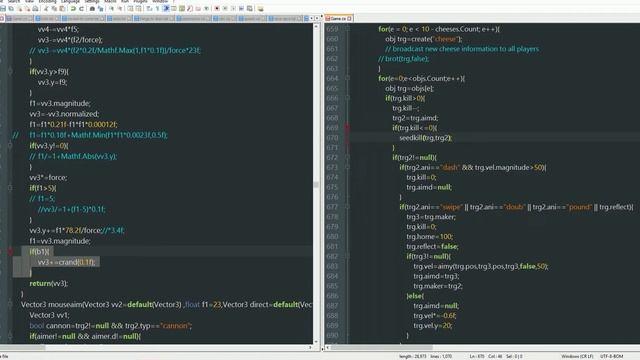Collapse fold marker at line 659
Viewport: 640px width, 360px height.
(347, 29)
